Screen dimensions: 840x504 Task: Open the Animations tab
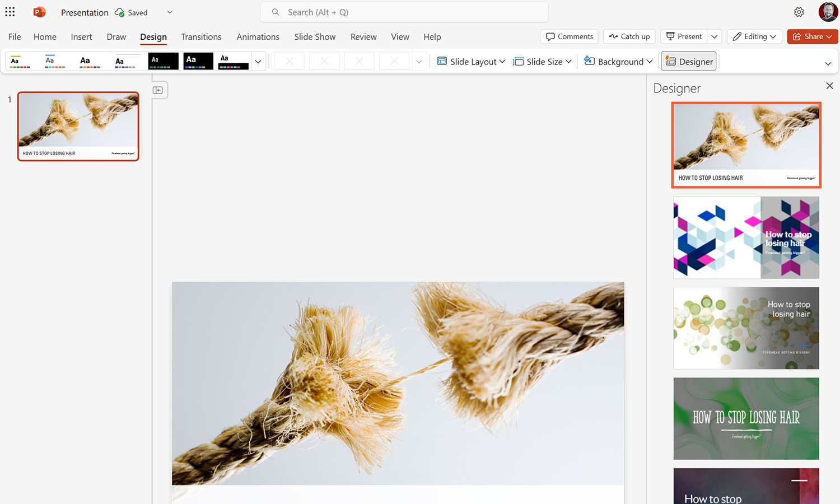(258, 37)
